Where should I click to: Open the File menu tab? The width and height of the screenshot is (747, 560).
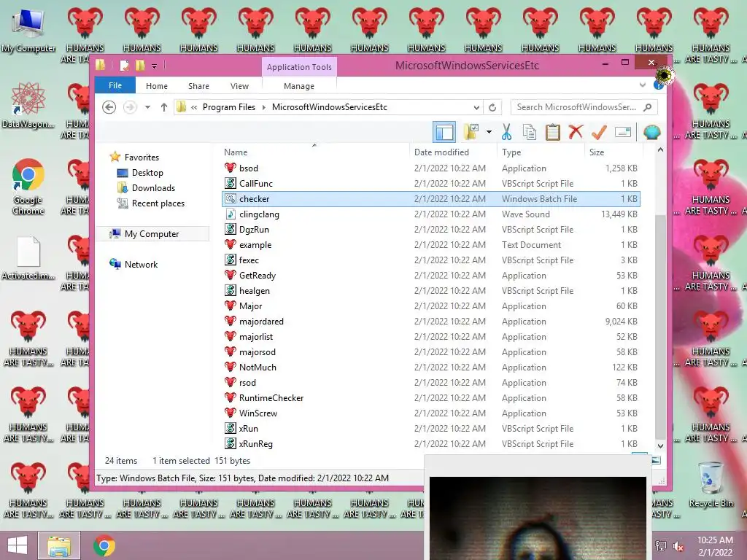click(115, 85)
